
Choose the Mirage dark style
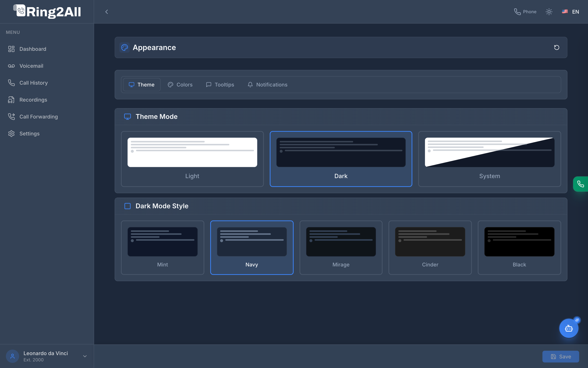click(x=341, y=247)
